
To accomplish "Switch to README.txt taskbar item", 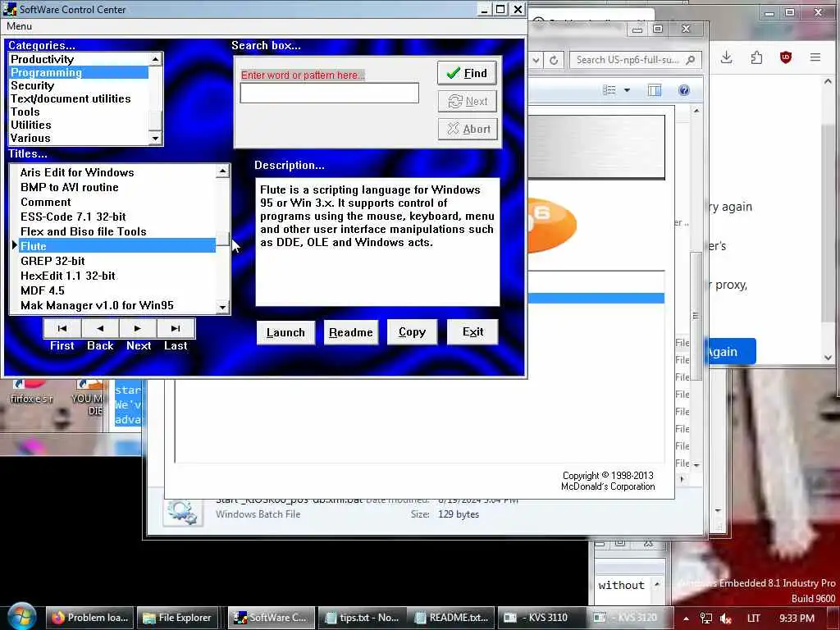I will tap(451, 618).
